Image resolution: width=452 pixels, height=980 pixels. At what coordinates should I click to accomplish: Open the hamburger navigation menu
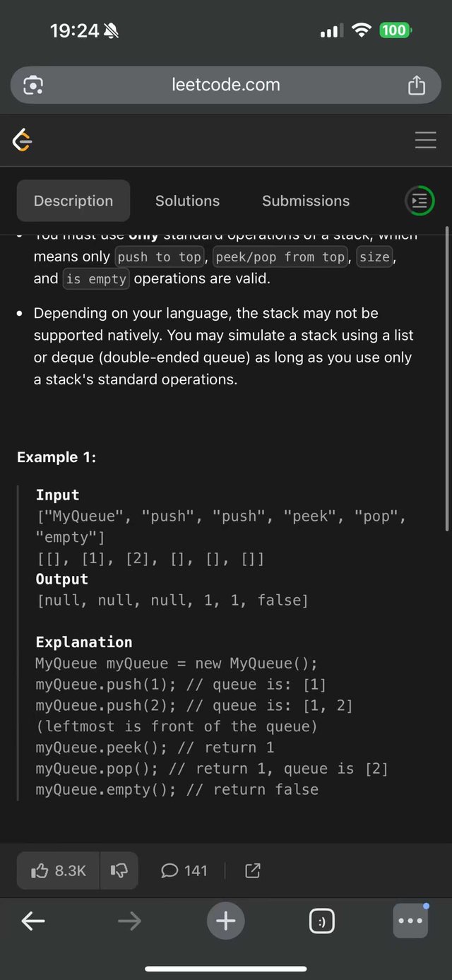pos(425,141)
